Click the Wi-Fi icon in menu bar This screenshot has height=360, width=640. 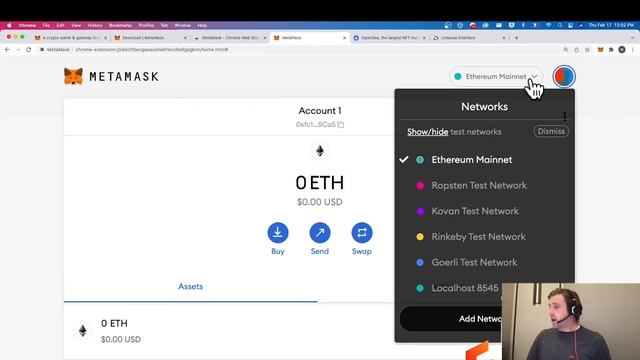coord(548,25)
